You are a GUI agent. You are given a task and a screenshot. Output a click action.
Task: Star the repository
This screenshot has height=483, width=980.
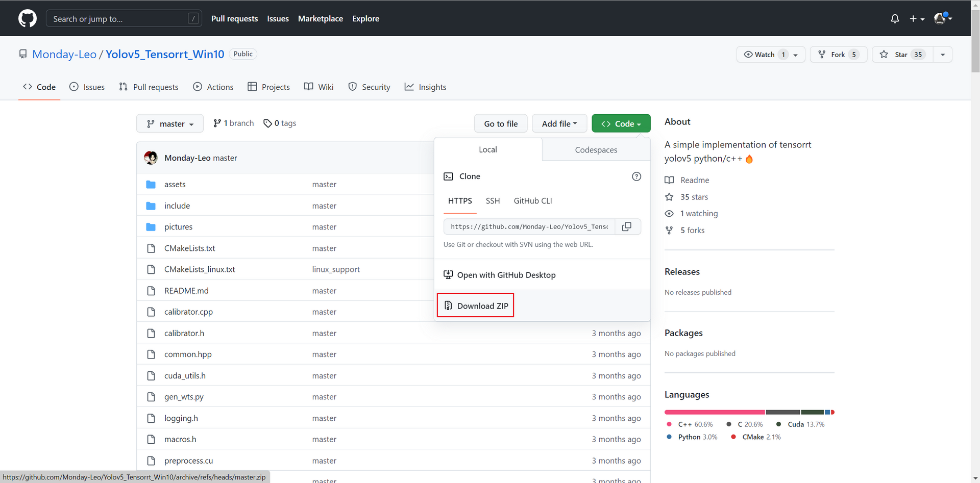click(902, 55)
